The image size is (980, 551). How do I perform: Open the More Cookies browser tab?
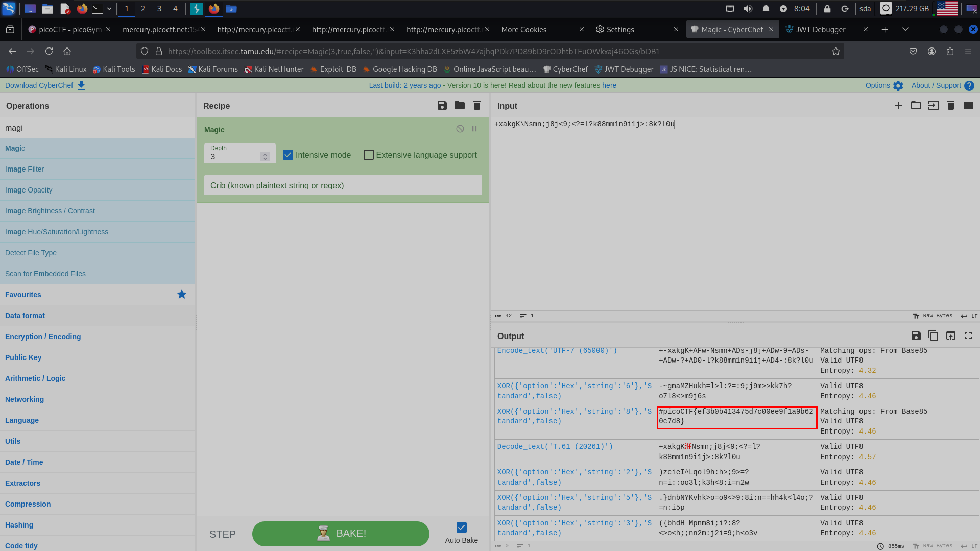pos(523,30)
